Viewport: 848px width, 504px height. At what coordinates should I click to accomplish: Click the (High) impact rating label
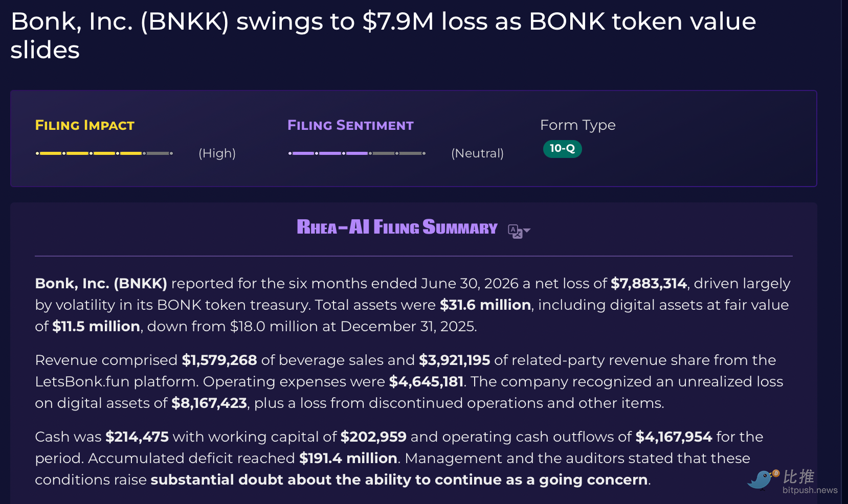pyautogui.click(x=217, y=153)
